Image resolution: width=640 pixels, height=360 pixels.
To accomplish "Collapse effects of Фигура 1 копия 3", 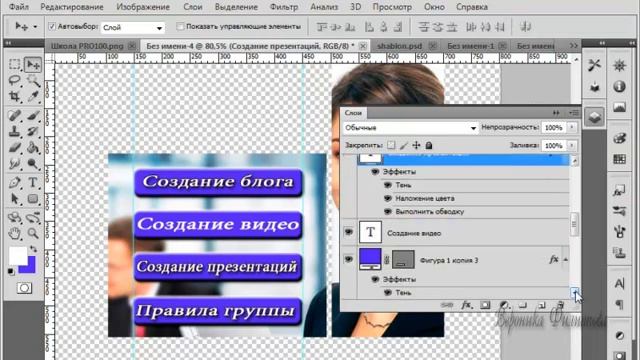I will click(566, 260).
